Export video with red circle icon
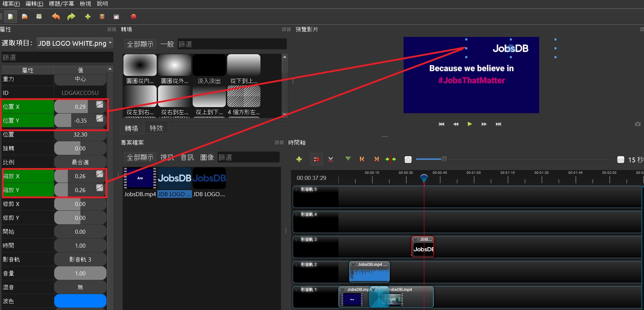Image resolution: width=644 pixels, height=310 pixels. [x=134, y=17]
